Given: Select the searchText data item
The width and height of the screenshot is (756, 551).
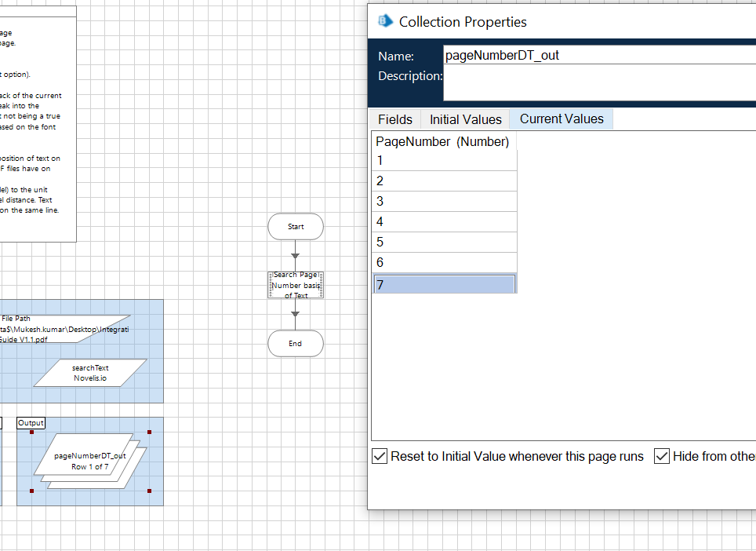Looking at the screenshot, I should tap(90, 373).
